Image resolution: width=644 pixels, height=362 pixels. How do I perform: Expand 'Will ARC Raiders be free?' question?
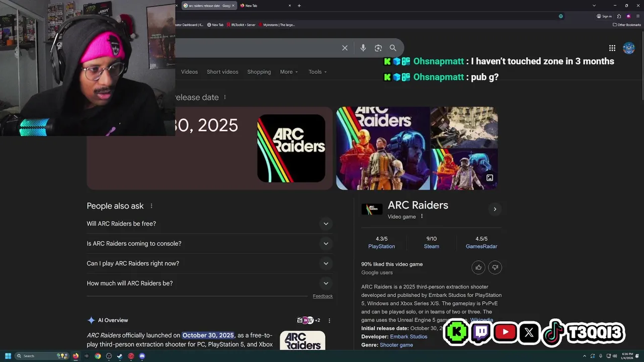point(209,224)
